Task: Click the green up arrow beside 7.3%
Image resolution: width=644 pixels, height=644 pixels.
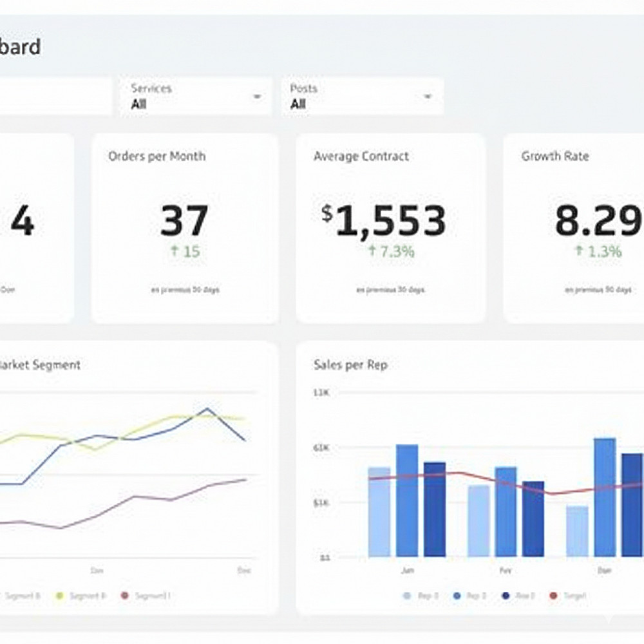Action: [x=372, y=251]
